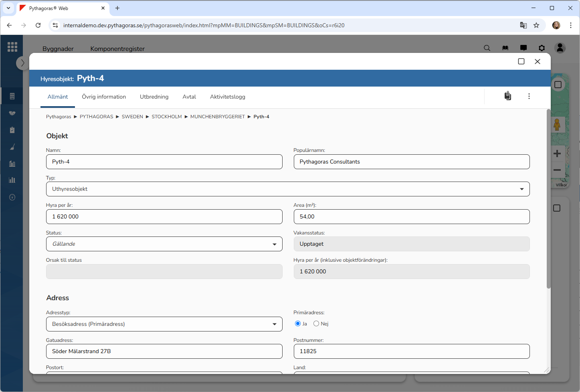Select the Nej radio button for Primäradress
The image size is (580, 392).
[x=316, y=323]
